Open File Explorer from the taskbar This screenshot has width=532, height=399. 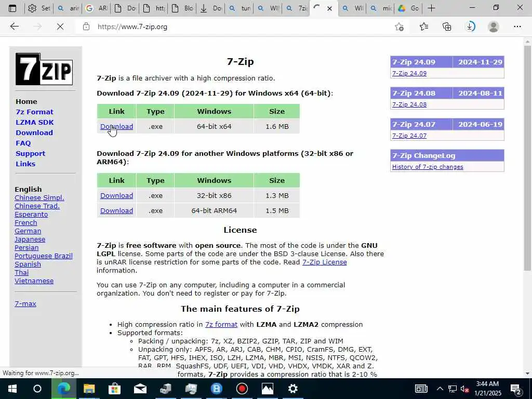tap(89, 389)
